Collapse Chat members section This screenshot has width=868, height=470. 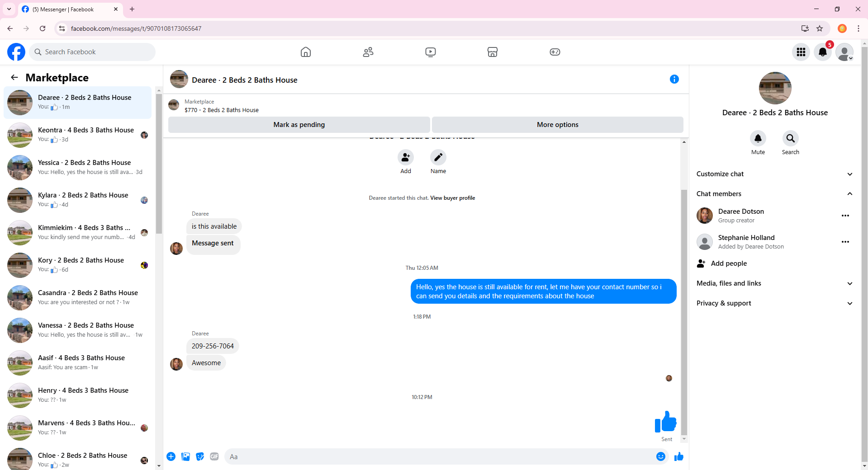[x=775, y=194]
